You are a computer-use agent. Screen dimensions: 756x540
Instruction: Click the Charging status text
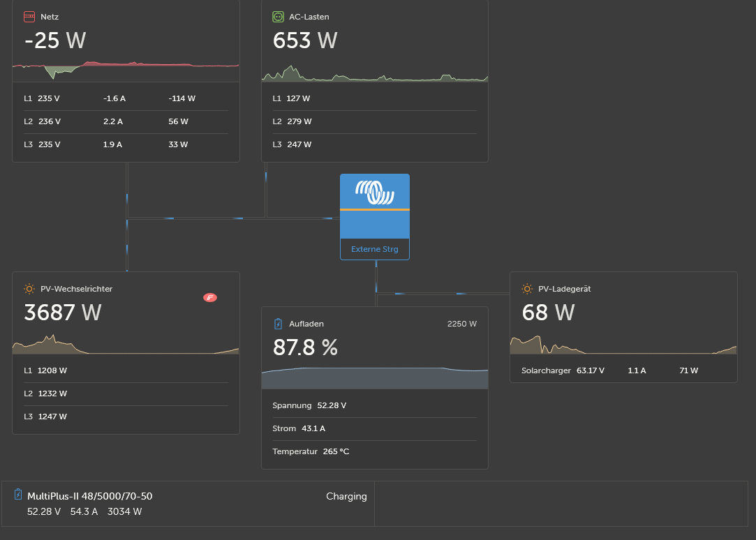[x=346, y=497]
